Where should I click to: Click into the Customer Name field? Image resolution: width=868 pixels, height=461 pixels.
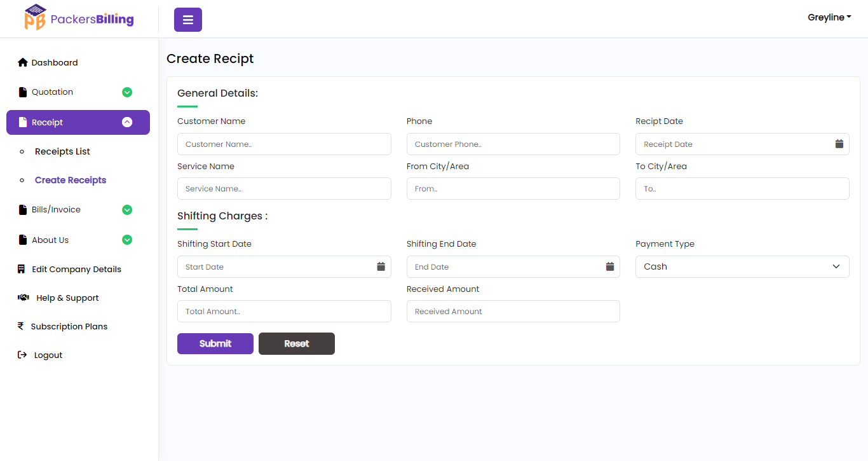click(284, 144)
